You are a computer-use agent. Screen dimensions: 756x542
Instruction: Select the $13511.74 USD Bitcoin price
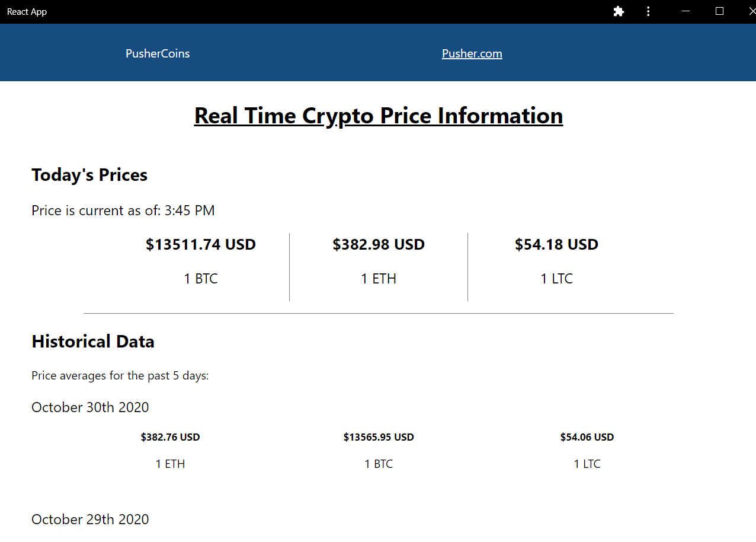point(201,244)
